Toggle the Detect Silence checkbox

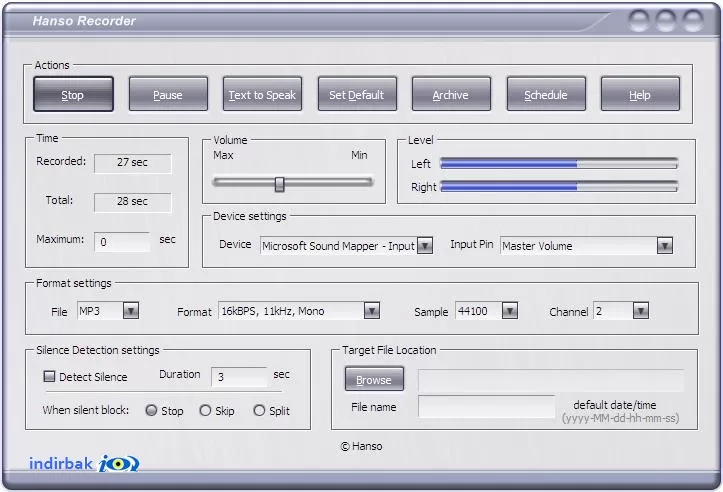coord(49,376)
